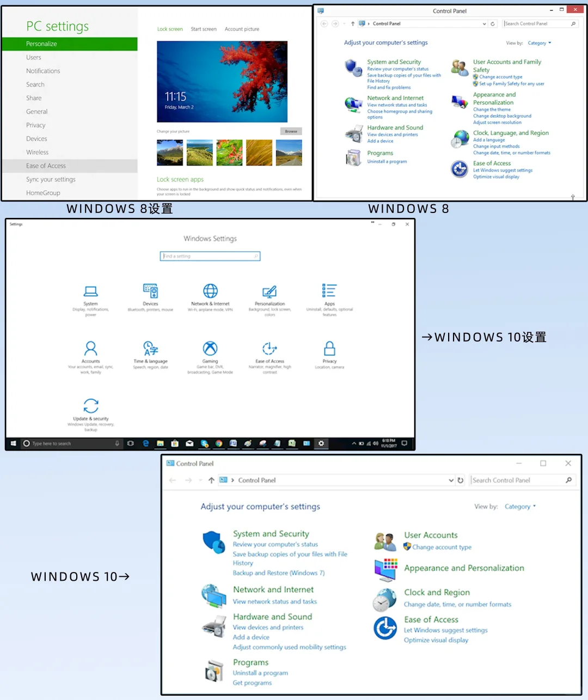
Task: Click Ease of Access icon, Windows 10 Control Panel
Action: point(385,628)
